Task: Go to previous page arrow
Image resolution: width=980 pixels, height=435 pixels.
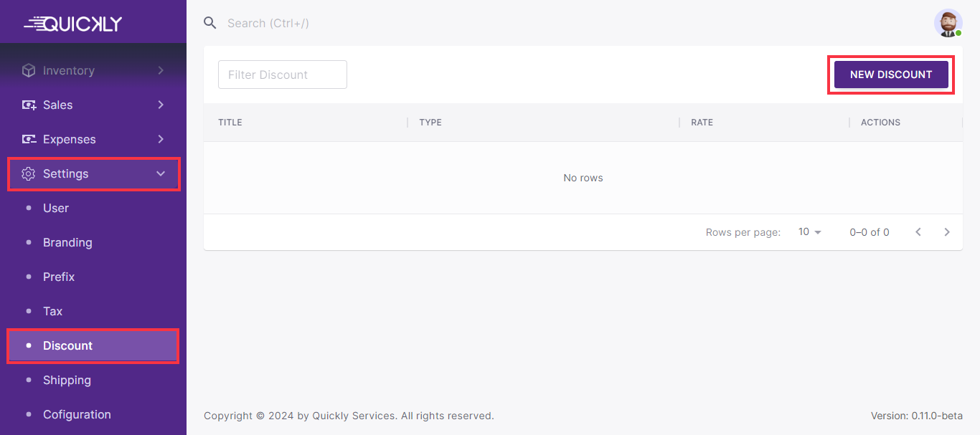Action: 918,232
